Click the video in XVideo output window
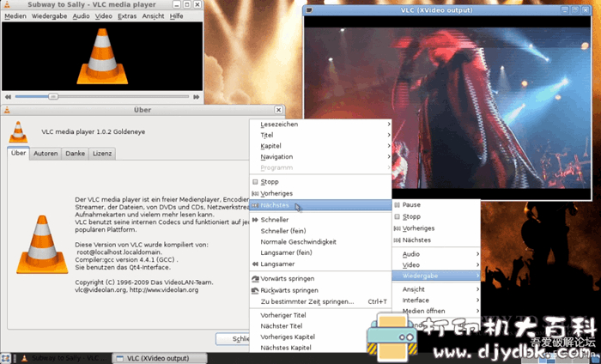 click(x=447, y=108)
